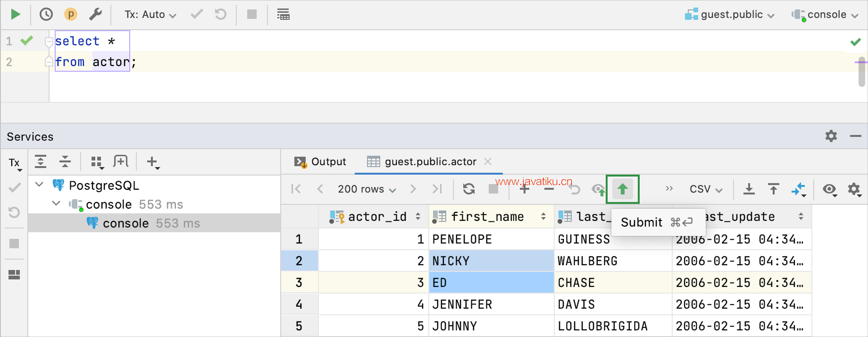This screenshot has width=868, height=337.
Task: Add a new row with the plus icon
Action: 525,189
